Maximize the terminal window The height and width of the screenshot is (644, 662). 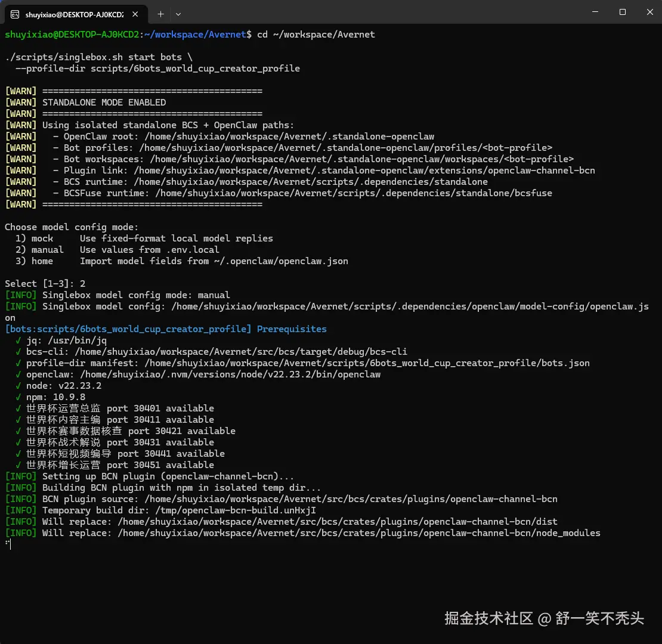click(622, 12)
